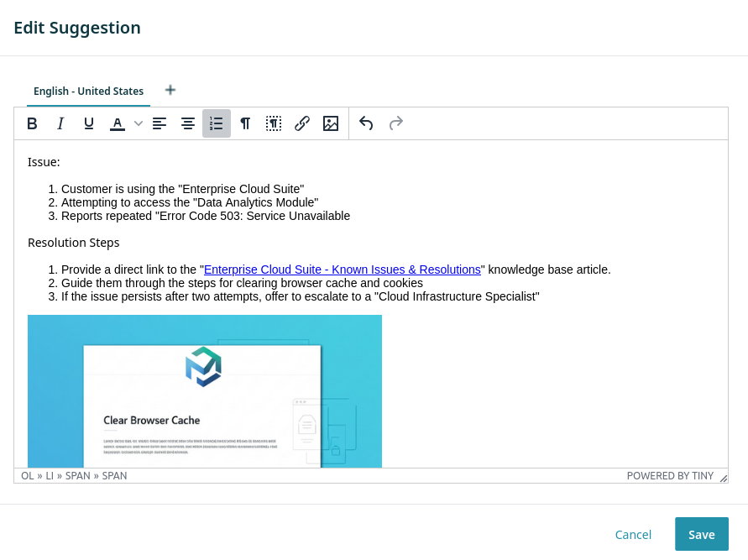Toggle underline formatting
The height and width of the screenshot is (560, 748).
coord(89,123)
